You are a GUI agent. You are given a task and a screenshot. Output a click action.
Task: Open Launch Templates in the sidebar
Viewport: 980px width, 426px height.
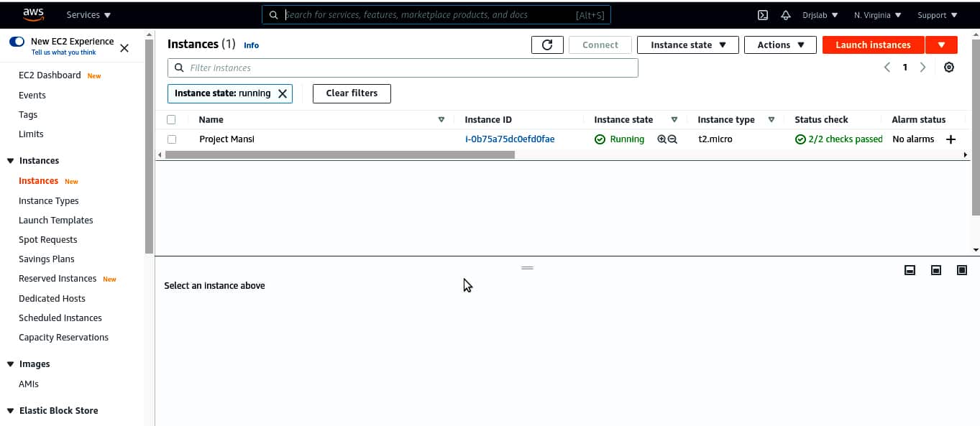coord(55,221)
